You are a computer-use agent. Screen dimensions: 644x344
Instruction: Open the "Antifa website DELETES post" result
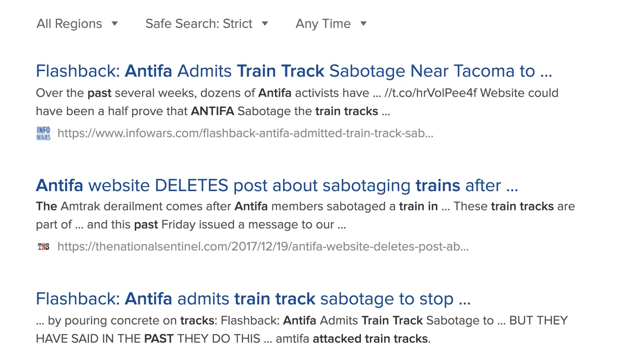tap(277, 185)
